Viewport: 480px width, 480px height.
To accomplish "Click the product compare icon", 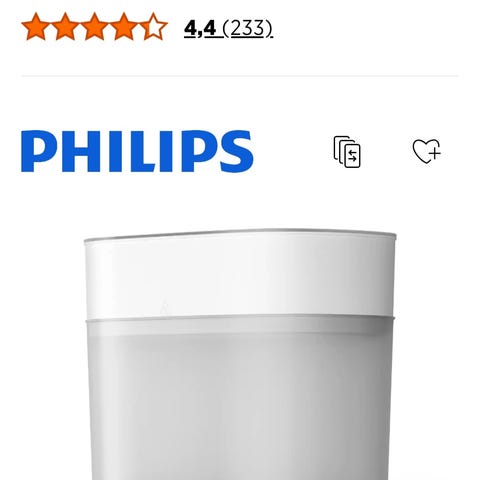I will point(347,152).
